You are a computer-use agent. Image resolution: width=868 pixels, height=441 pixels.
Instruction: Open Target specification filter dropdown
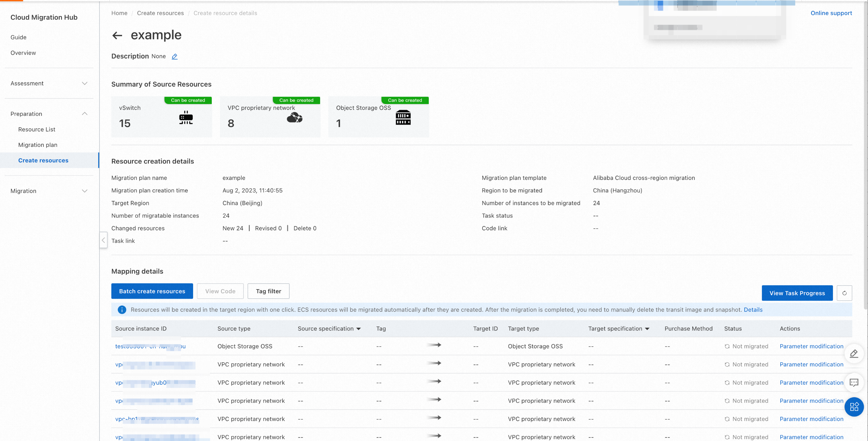[647, 329]
